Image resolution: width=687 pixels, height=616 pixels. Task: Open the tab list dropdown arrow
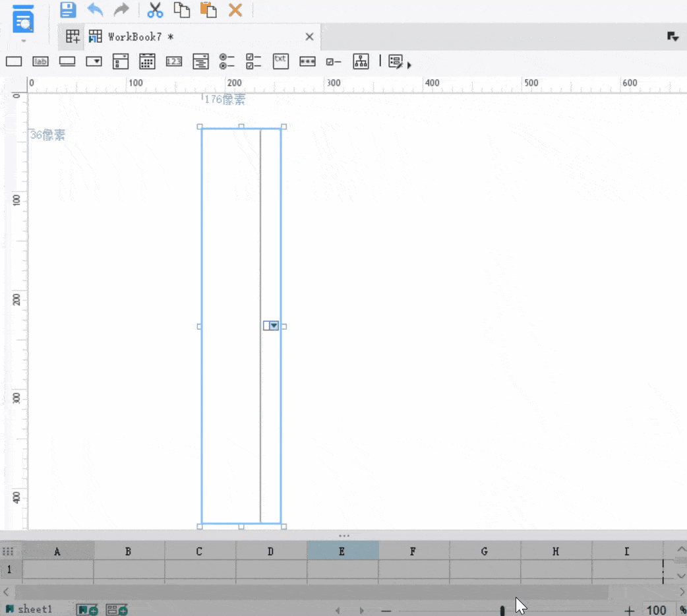[x=673, y=37]
